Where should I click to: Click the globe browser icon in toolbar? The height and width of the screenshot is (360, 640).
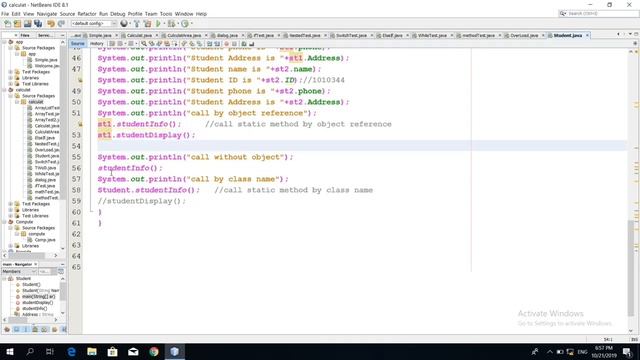point(124,24)
